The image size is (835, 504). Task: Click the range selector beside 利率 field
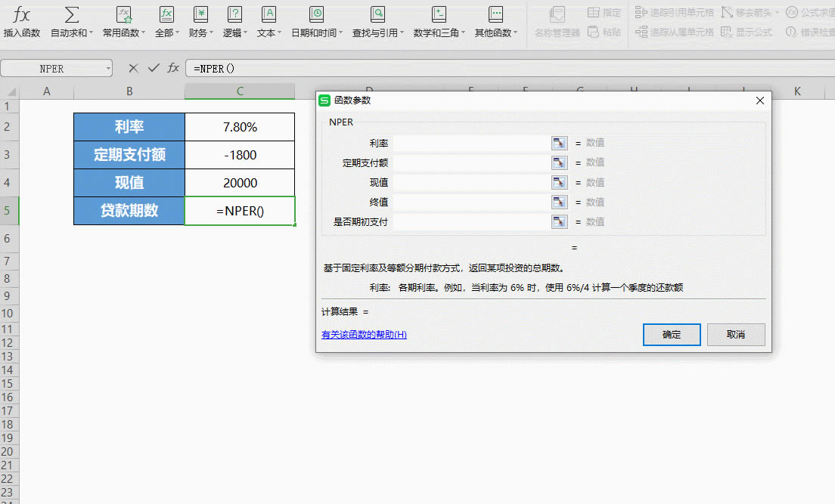[x=559, y=142]
